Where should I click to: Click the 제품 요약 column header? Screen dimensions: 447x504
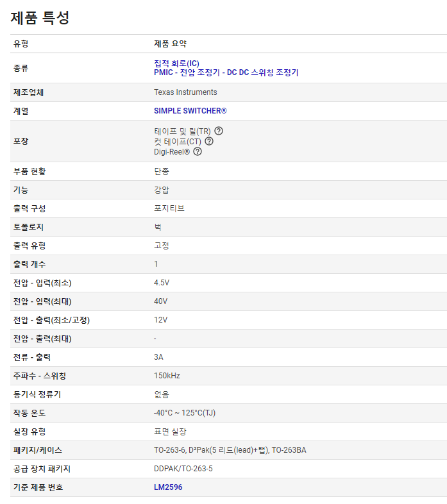(x=171, y=44)
